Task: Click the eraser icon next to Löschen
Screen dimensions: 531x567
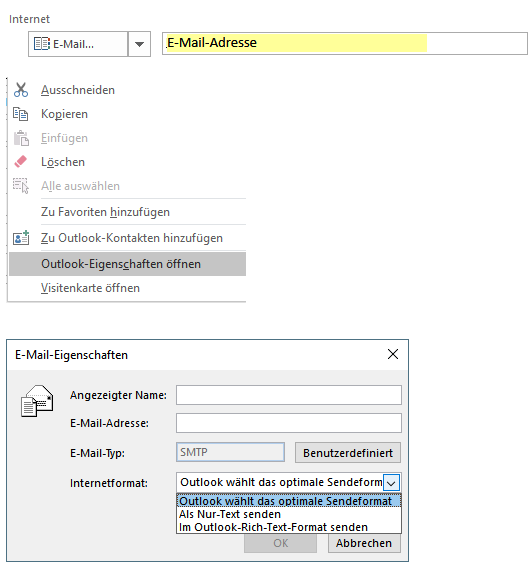Action: pos(21,162)
